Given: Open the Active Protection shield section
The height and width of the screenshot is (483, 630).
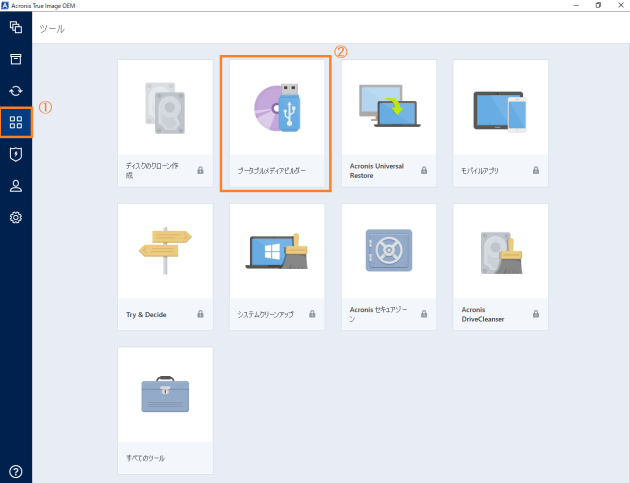Looking at the screenshot, I should pyautogui.click(x=16, y=154).
